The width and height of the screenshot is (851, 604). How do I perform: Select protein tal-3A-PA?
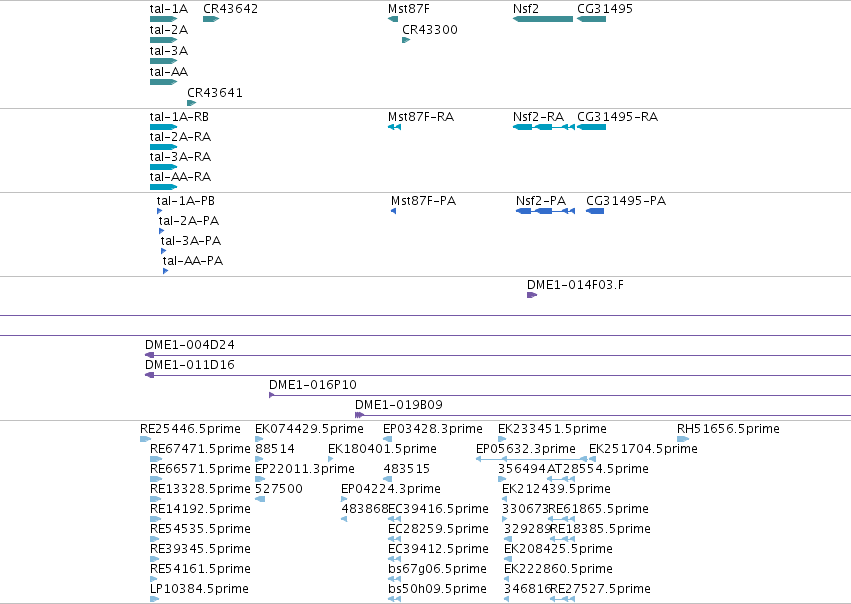pyautogui.click(x=163, y=251)
